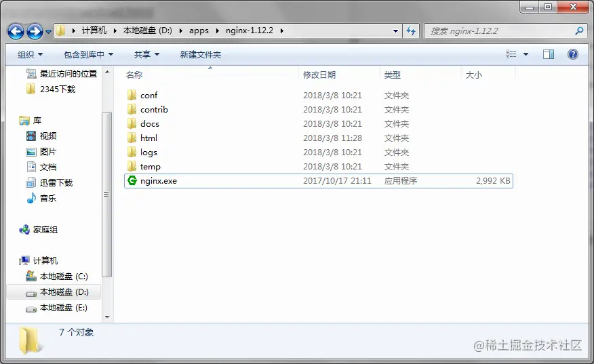
Task: Click 新建文件夹 button
Action: pyautogui.click(x=201, y=54)
